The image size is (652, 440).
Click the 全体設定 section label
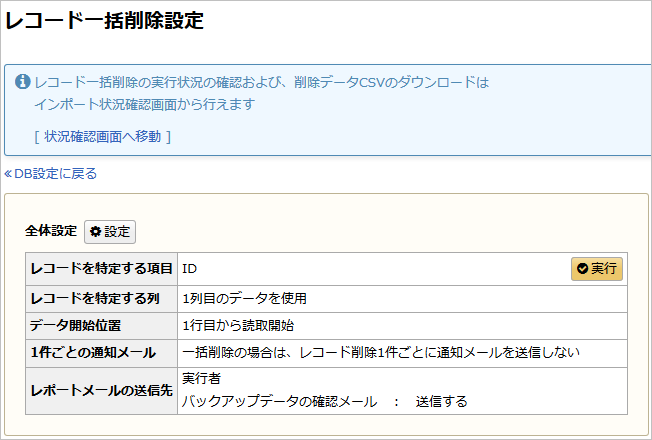click(x=51, y=231)
